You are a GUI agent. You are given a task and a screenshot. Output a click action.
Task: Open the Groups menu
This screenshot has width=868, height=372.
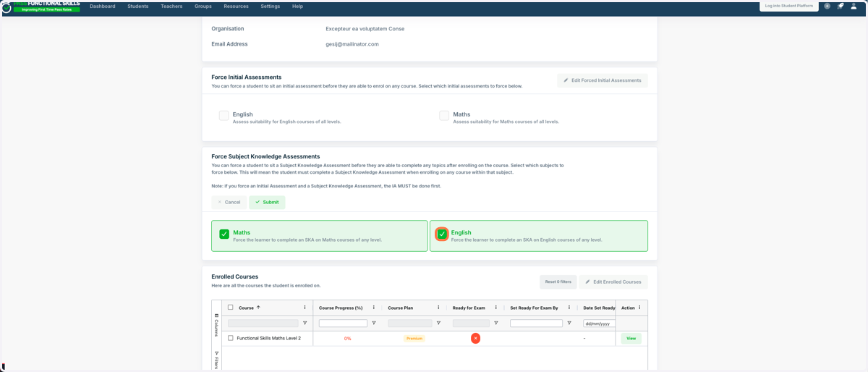203,7
